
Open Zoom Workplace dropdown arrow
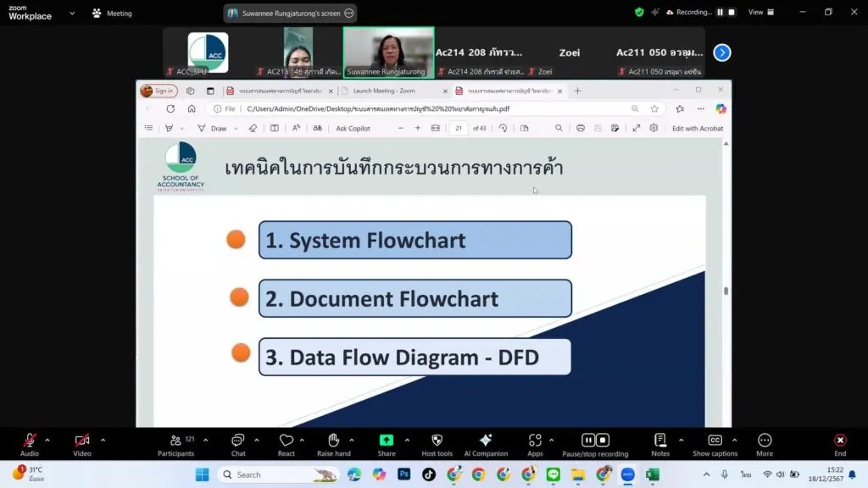click(x=72, y=14)
